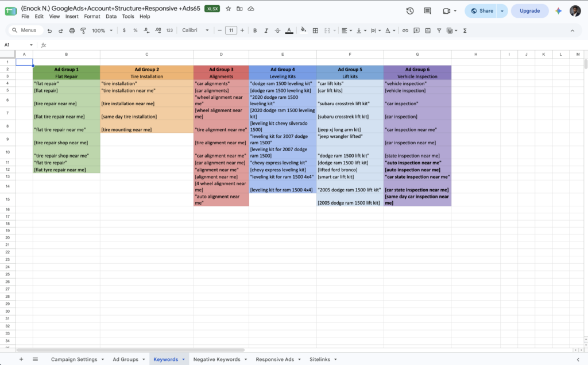Image resolution: width=588 pixels, height=365 pixels.
Task: Insert a link using the chain icon
Action: pyautogui.click(x=405, y=31)
